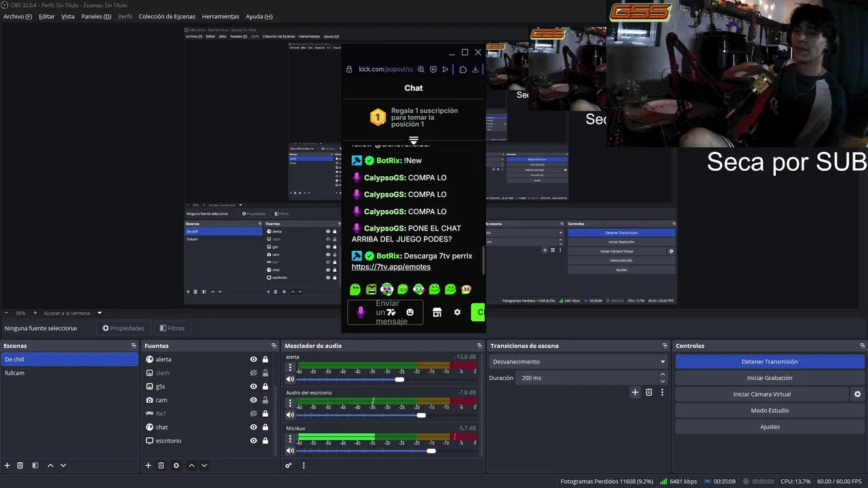868x488 pixels.
Task: Add a new scene in Escenas panel
Action: [x=7, y=466]
